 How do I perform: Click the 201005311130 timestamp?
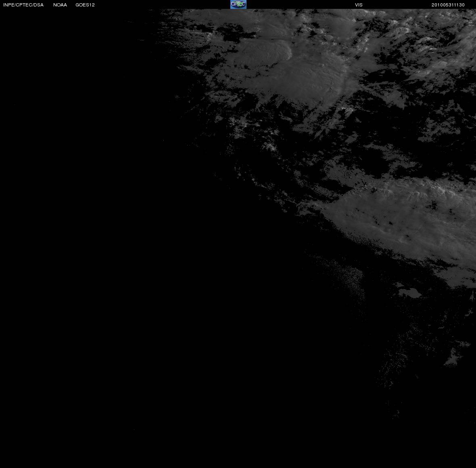tap(448, 5)
